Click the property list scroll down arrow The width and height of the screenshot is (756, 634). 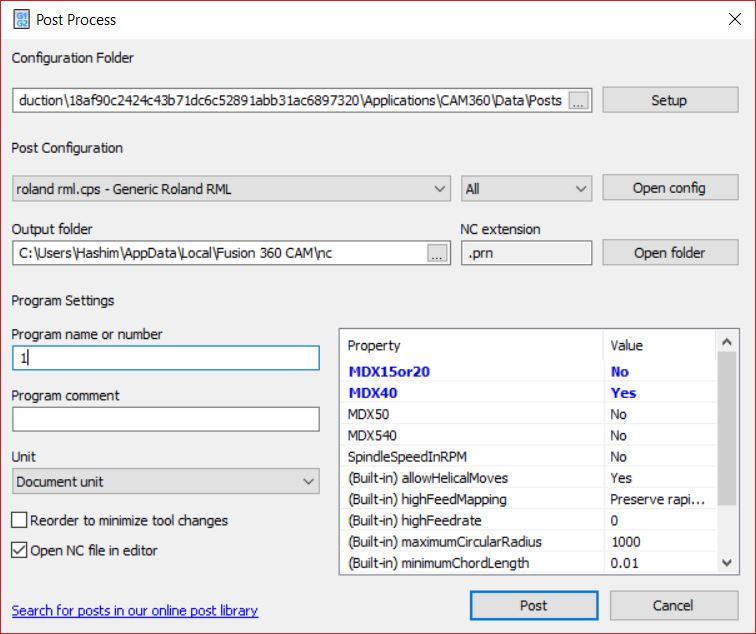coord(727,563)
